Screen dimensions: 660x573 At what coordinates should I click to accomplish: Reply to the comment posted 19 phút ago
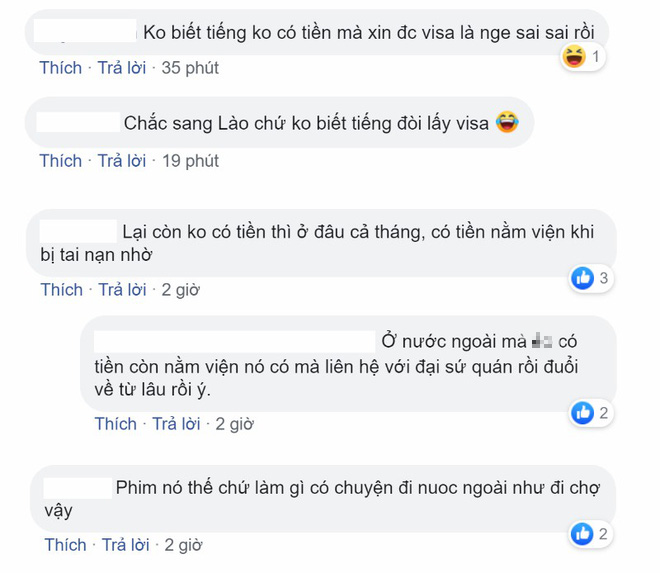click(x=122, y=161)
